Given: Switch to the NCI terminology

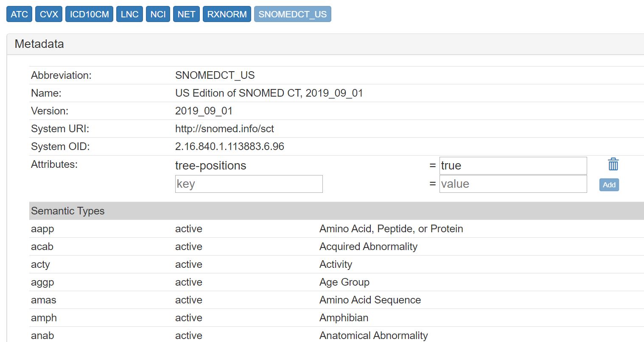Looking at the screenshot, I should (158, 14).
